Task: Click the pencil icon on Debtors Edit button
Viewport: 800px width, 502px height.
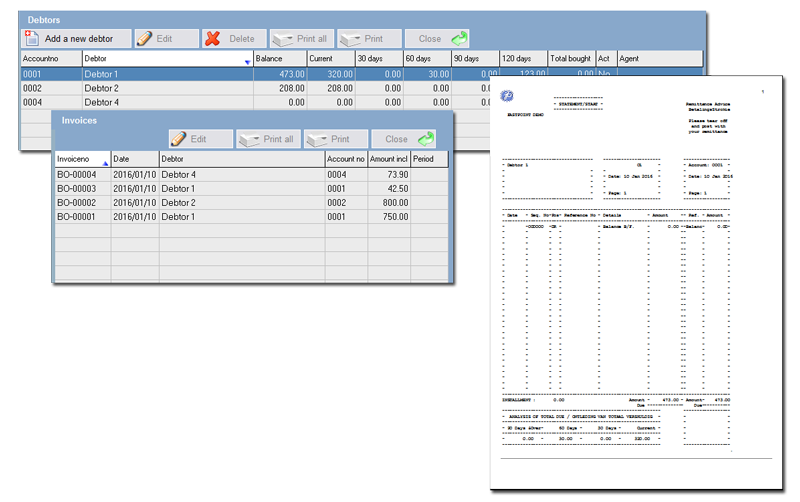Action: (144, 38)
